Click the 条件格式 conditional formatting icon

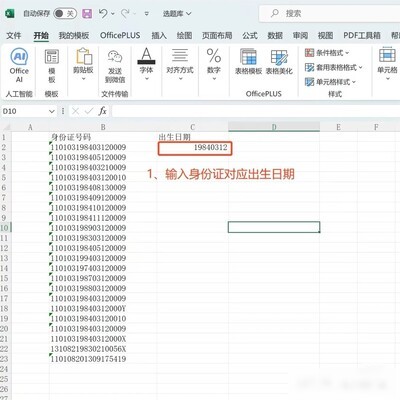(309, 53)
